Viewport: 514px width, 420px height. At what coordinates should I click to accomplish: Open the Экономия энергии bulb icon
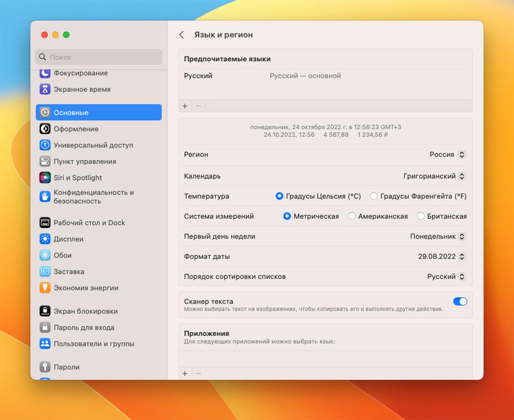coord(45,288)
